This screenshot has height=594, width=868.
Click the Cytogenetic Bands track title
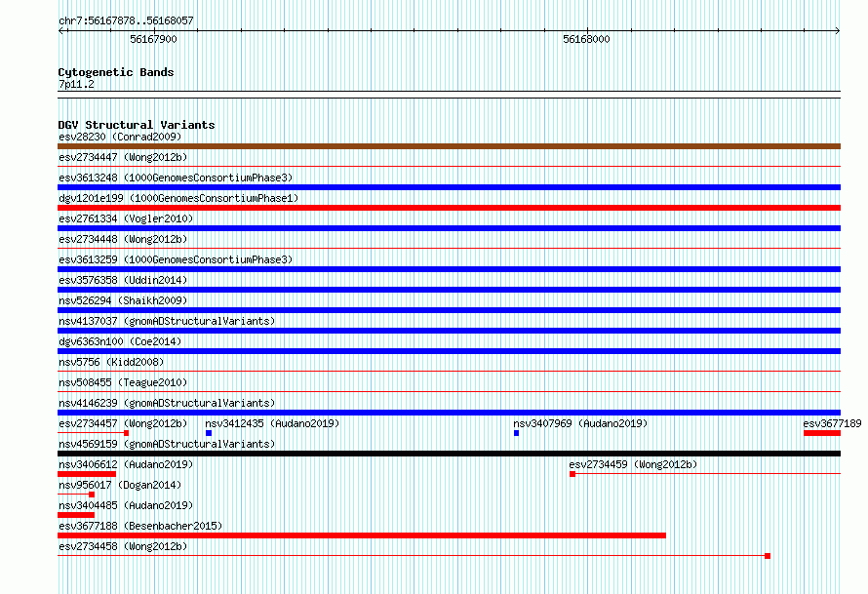click(116, 72)
